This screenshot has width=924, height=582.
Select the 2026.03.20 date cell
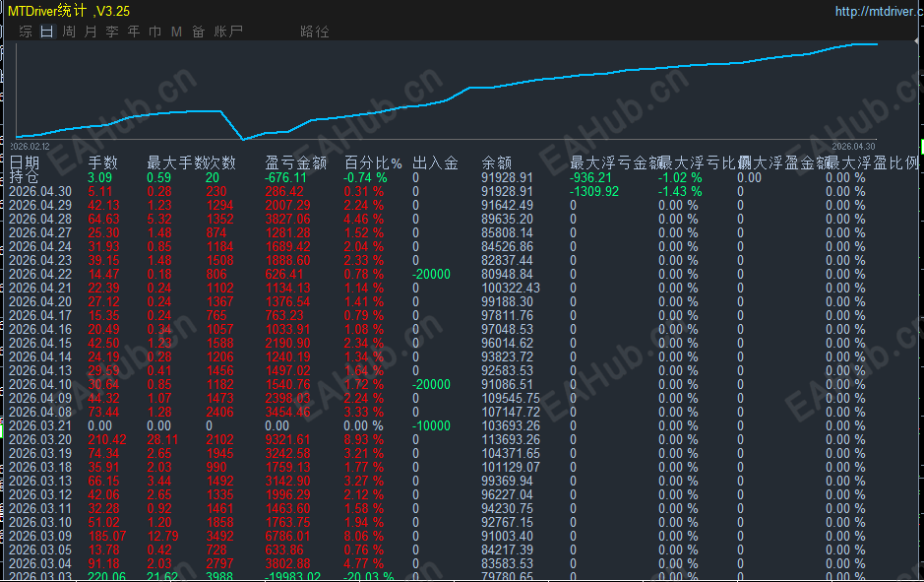tap(40, 439)
